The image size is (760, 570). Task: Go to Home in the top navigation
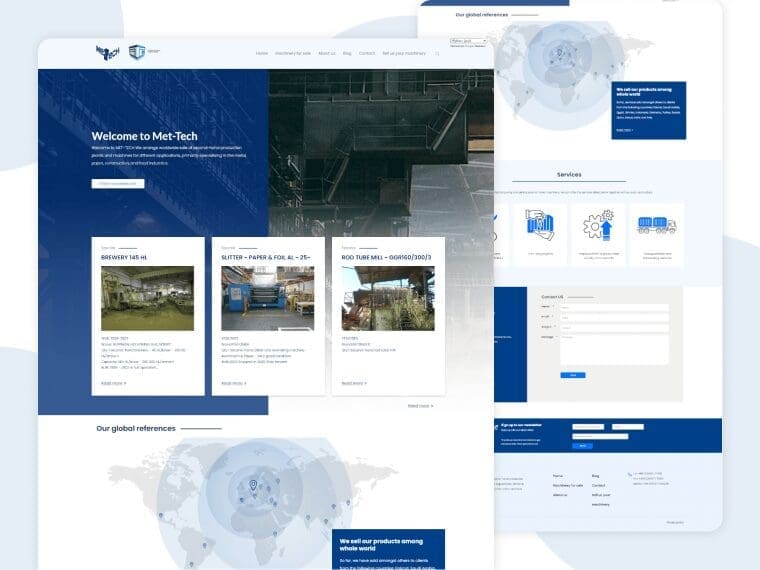(262, 53)
